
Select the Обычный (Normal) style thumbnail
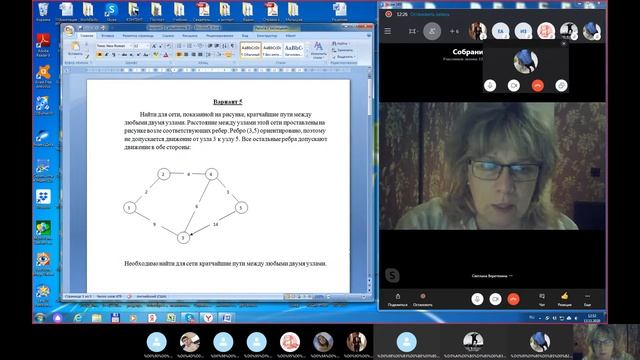tap(251, 50)
